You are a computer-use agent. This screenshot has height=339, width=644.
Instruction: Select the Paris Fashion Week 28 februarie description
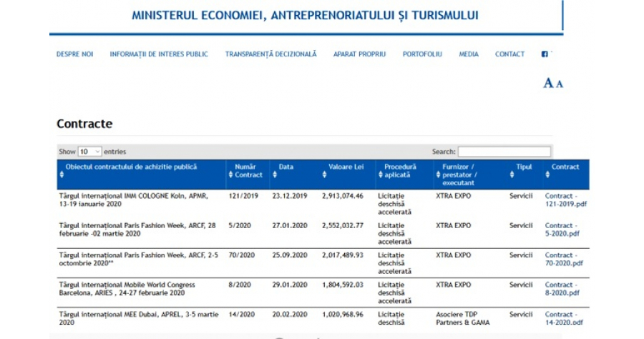point(137,230)
